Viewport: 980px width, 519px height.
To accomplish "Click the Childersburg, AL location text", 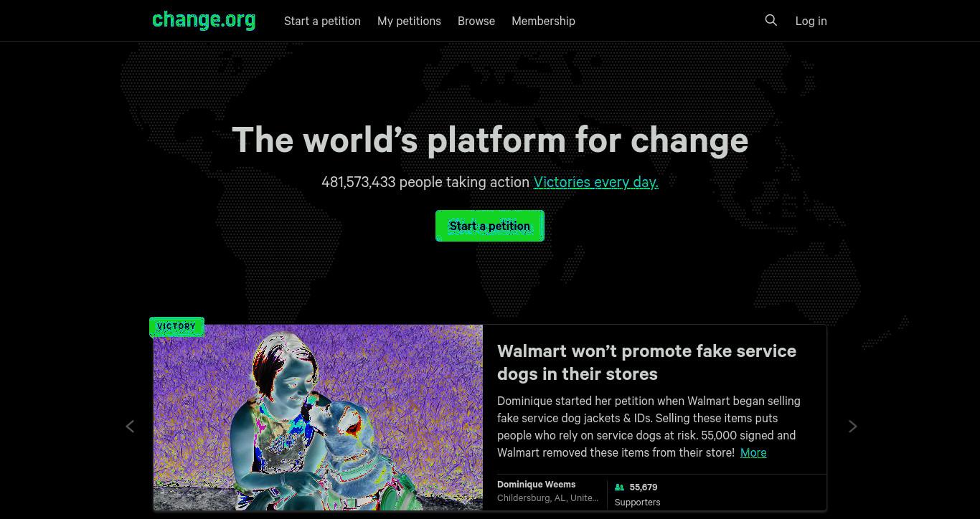I will 547,498.
